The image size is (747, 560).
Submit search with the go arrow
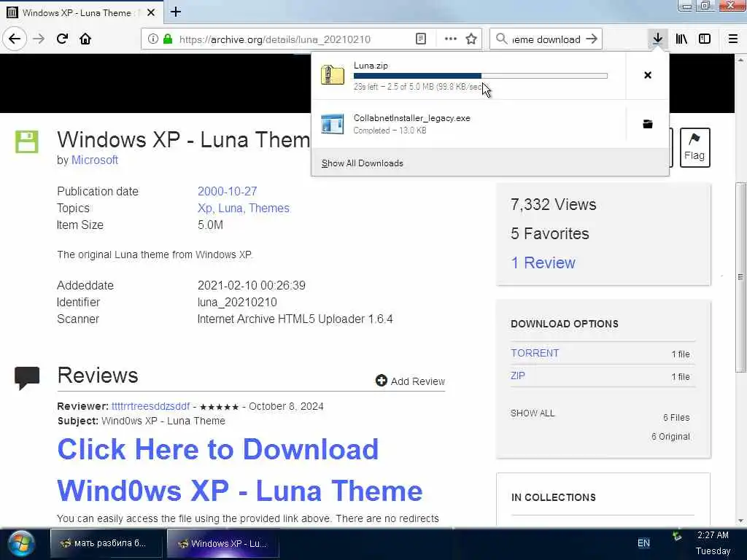coord(591,39)
